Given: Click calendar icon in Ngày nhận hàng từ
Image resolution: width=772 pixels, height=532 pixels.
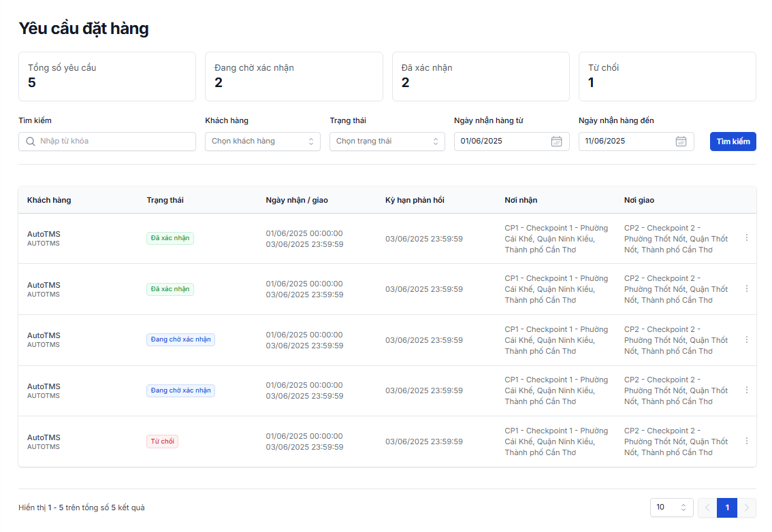Looking at the screenshot, I should [556, 142].
